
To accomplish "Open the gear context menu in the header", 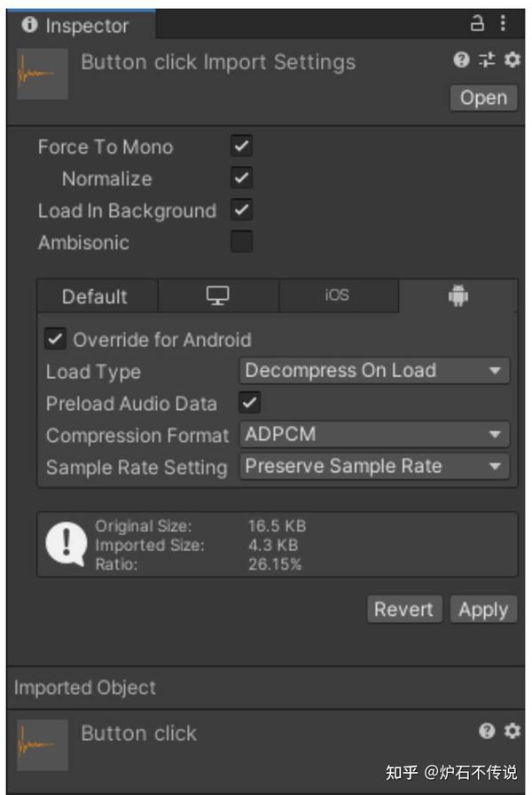I will 509,62.
